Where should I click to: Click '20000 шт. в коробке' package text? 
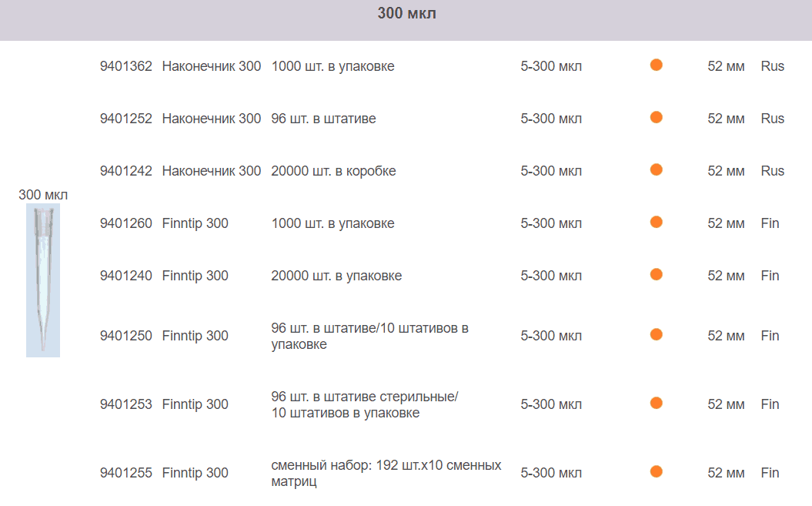pos(333,171)
